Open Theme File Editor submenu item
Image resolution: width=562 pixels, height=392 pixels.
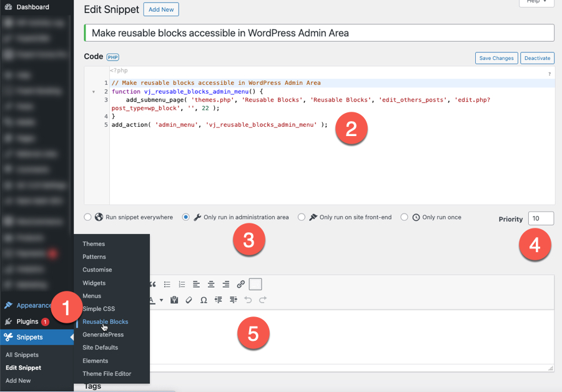tap(107, 374)
